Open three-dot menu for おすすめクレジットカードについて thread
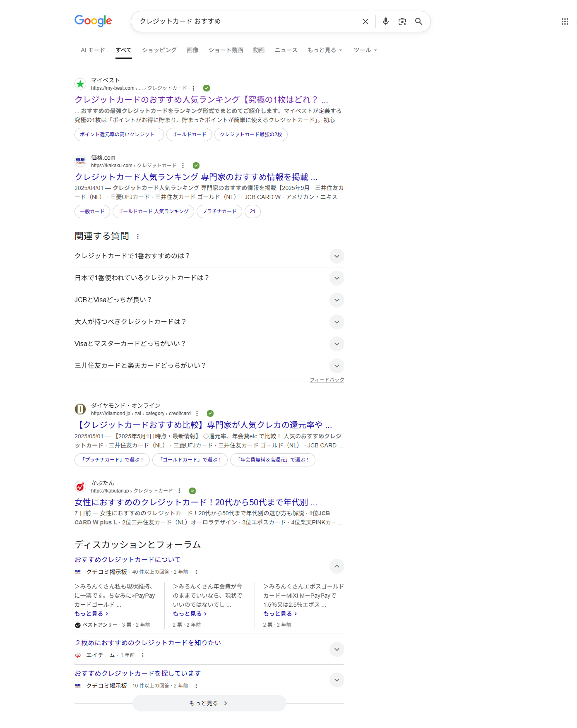This screenshot has height=728, width=577. tap(196, 572)
